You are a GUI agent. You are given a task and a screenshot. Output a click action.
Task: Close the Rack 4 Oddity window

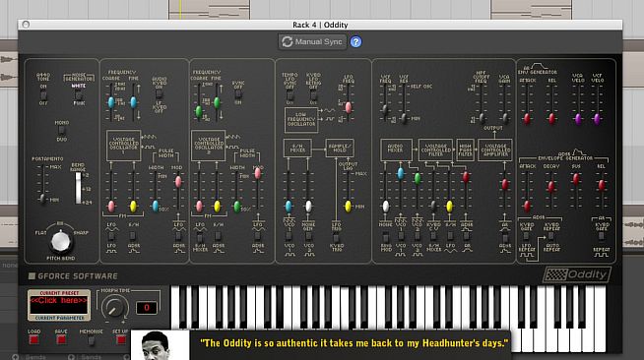pos(26,25)
